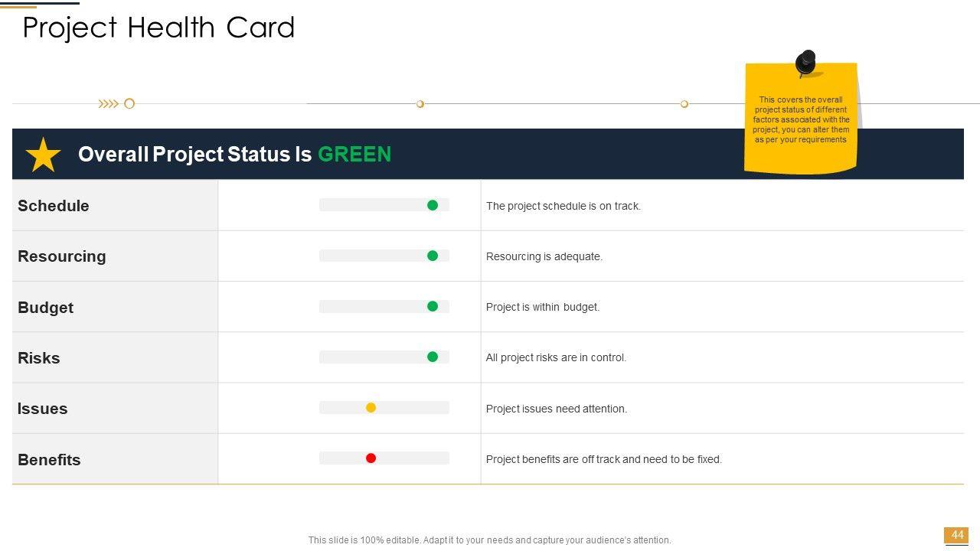Click the chevron arrows decoration icon
Viewport: 980px width, 551px height.
(x=109, y=104)
